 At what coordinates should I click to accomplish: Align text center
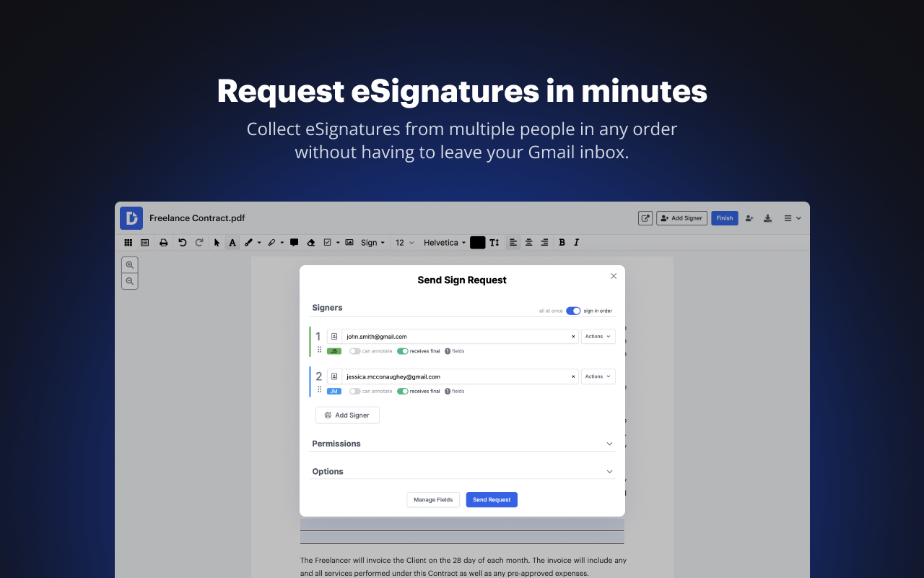click(528, 243)
